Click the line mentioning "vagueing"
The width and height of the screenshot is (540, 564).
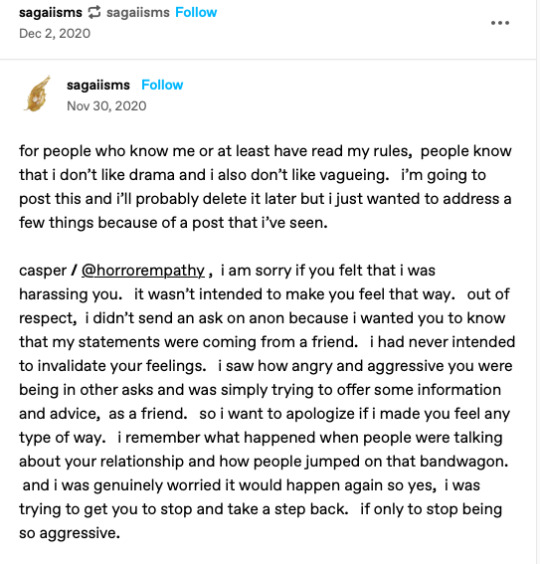point(253,175)
